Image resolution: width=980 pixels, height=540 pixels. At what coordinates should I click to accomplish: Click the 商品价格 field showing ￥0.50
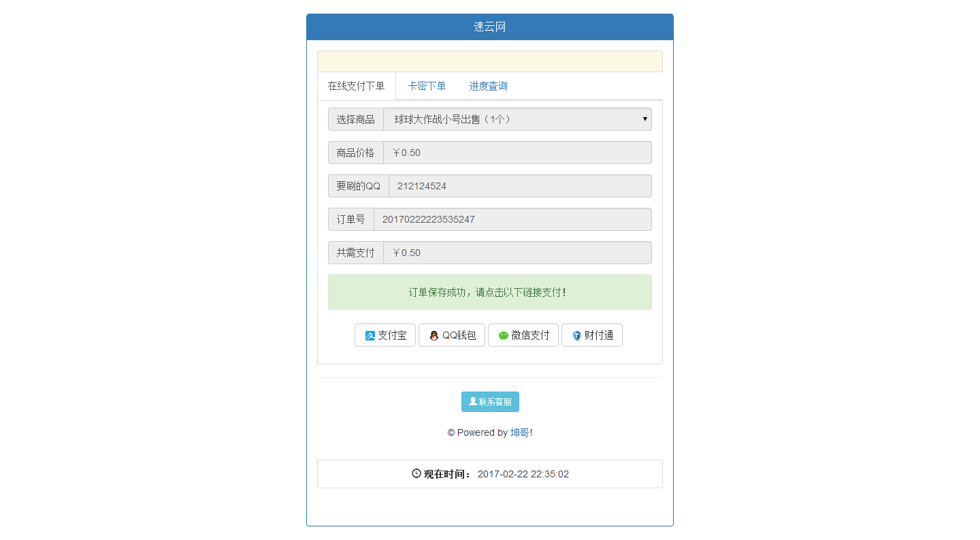(x=517, y=153)
